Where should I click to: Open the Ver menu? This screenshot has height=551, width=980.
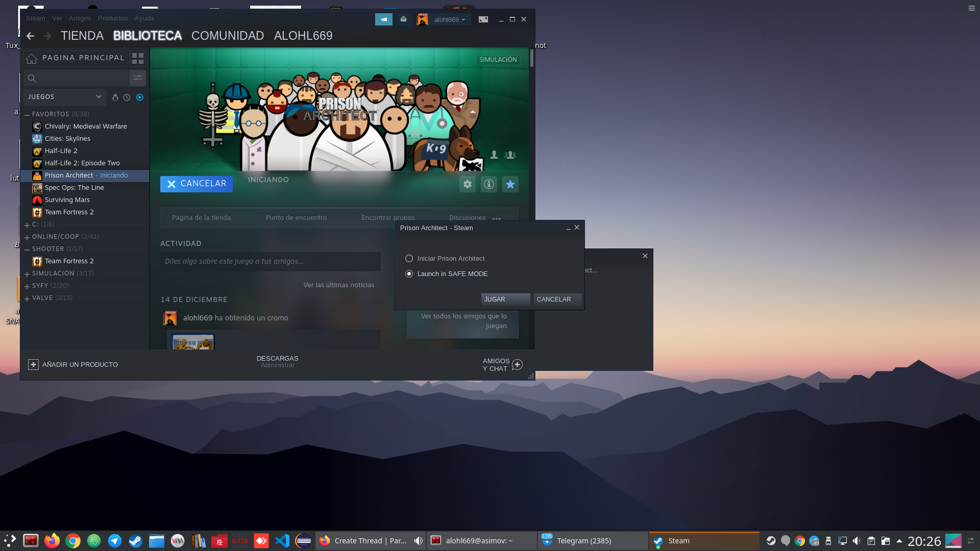[57, 18]
